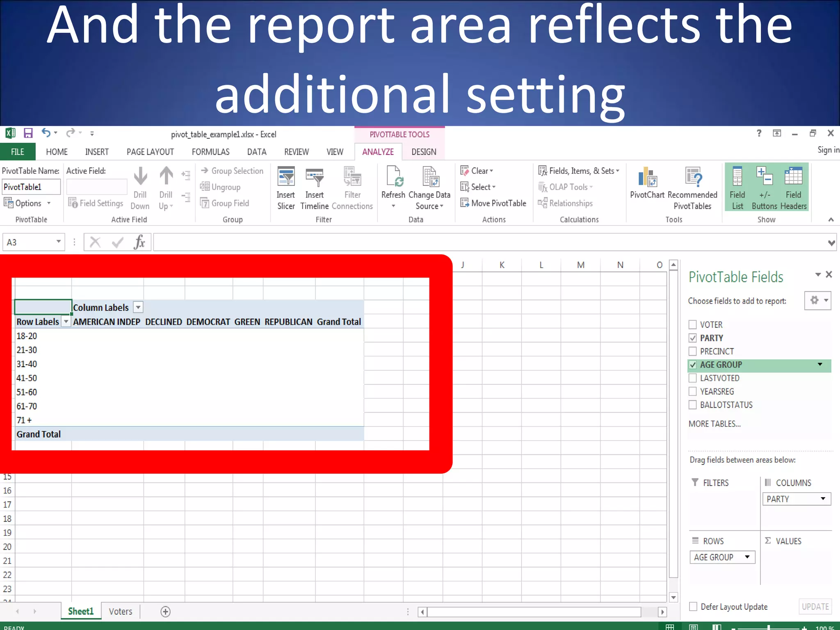Image resolution: width=840 pixels, height=630 pixels.
Task: Click Move PivotTable icon
Action: click(x=464, y=203)
